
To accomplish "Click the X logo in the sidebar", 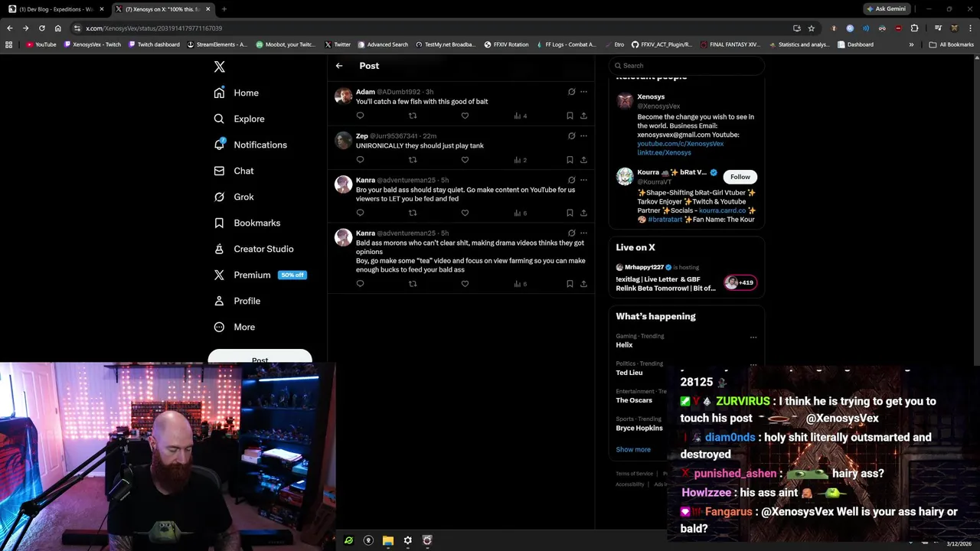I will (219, 67).
